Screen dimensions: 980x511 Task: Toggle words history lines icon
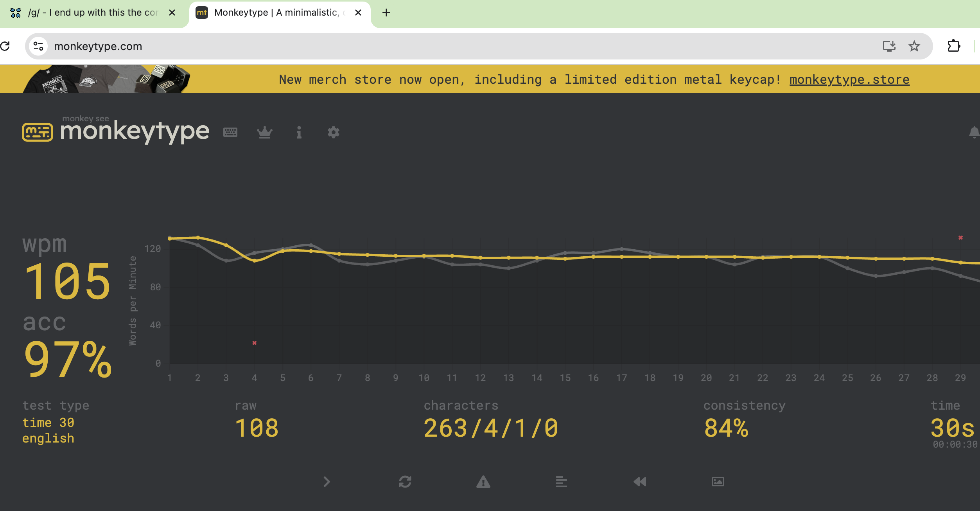562,482
